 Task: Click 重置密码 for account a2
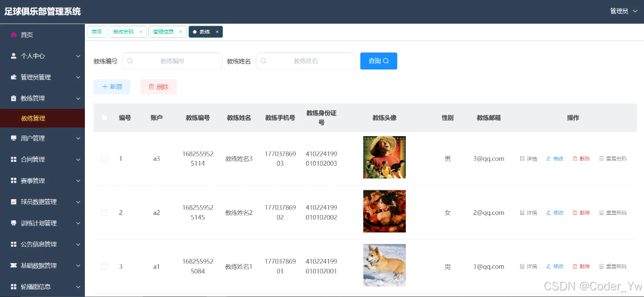613,212
